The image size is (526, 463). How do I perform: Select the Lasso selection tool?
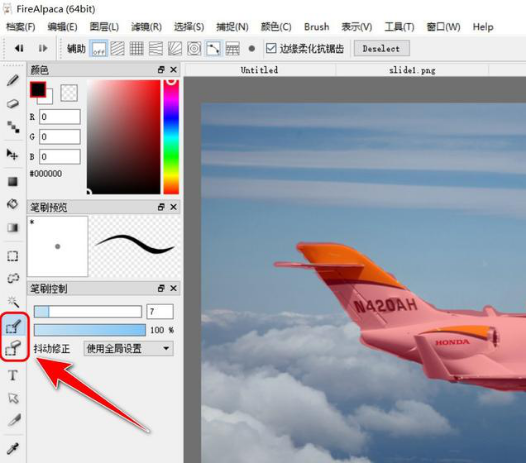(x=13, y=278)
